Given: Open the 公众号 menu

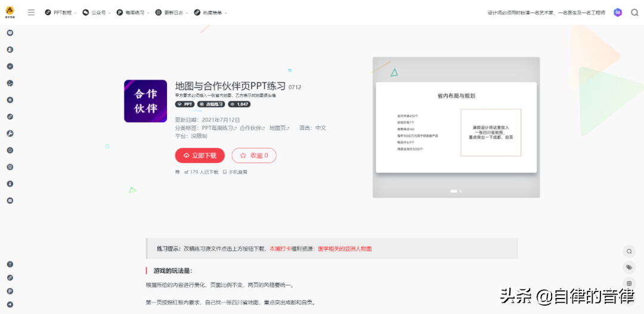Looking at the screenshot, I should point(97,13).
